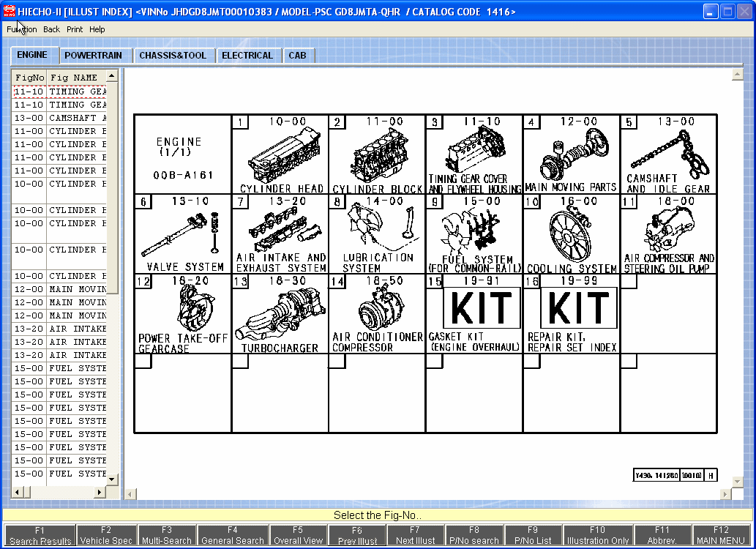Return via F12 MAIN MENU button

tap(721, 536)
